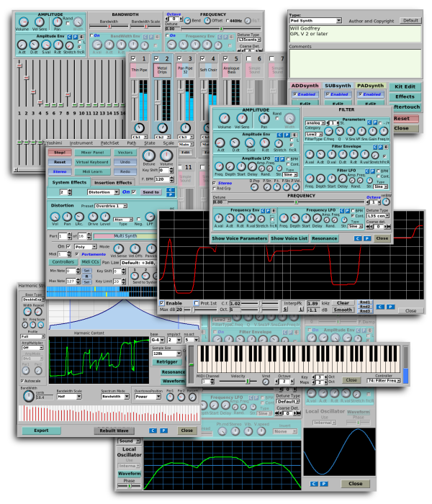Switch to the Insertion Effects tab

[113, 183]
